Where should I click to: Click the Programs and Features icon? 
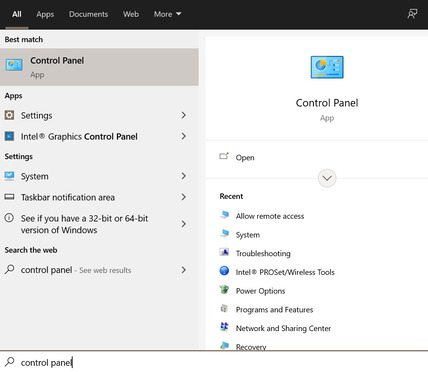(224, 309)
